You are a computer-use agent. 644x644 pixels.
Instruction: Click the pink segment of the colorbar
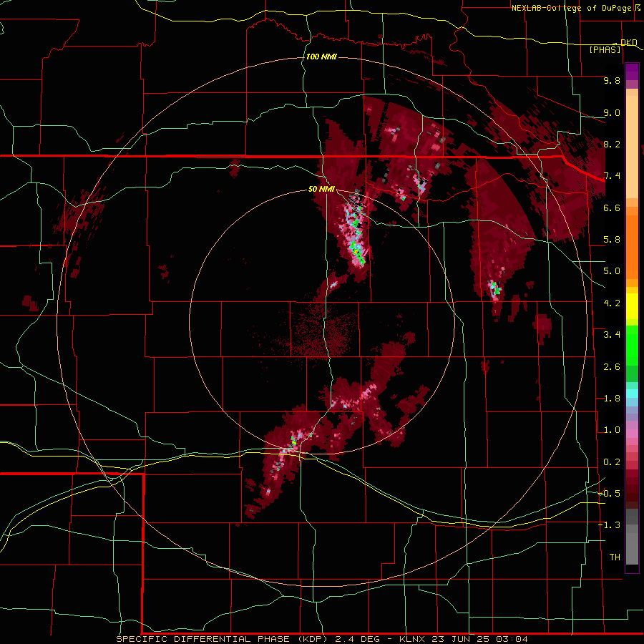[632, 434]
